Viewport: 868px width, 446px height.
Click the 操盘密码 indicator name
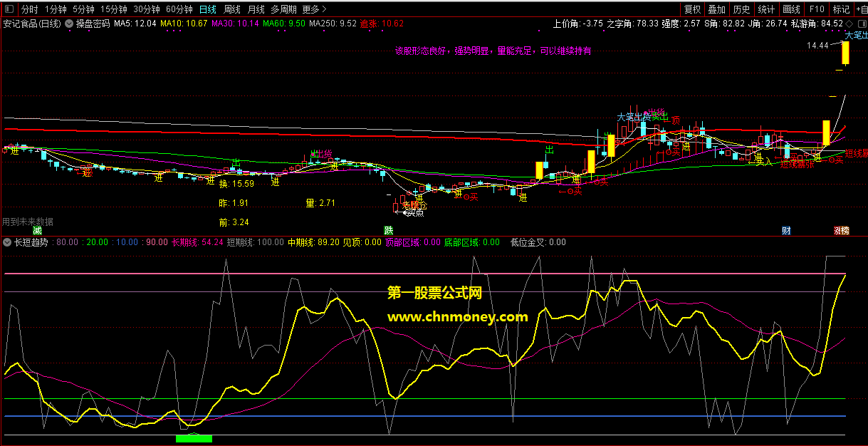pyautogui.click(x=93, y=24)
